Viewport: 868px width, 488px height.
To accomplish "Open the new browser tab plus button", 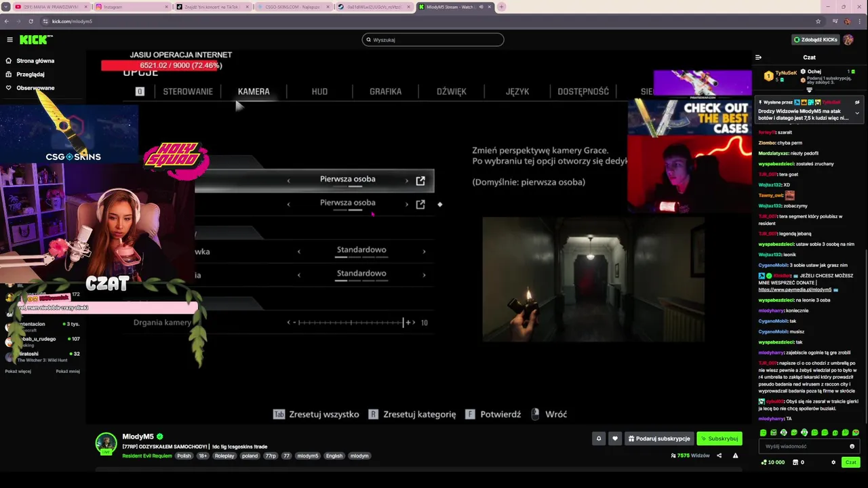I will 501,7.
